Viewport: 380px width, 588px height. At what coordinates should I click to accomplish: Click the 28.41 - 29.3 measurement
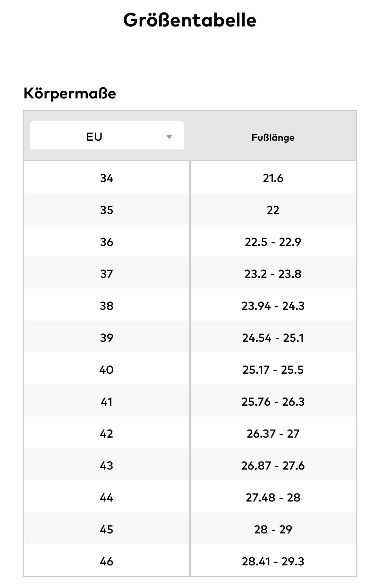(273, 561)
